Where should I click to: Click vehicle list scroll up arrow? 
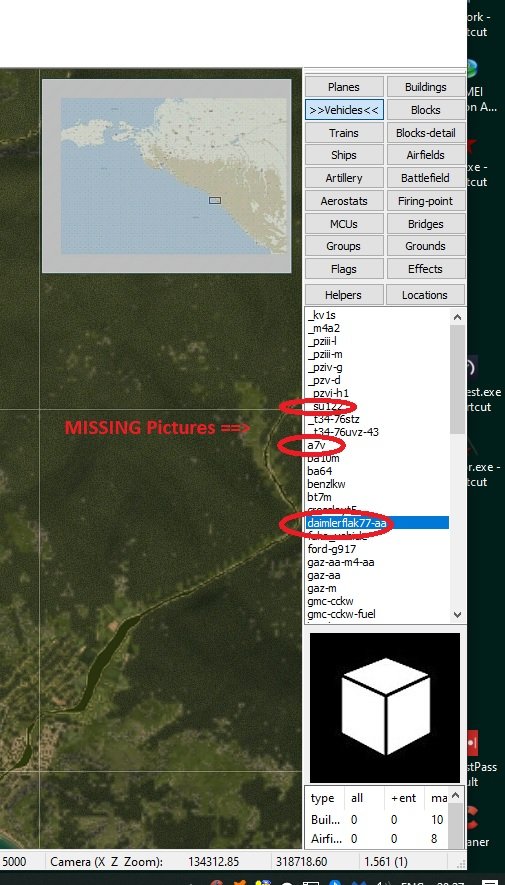coord(458,317)
